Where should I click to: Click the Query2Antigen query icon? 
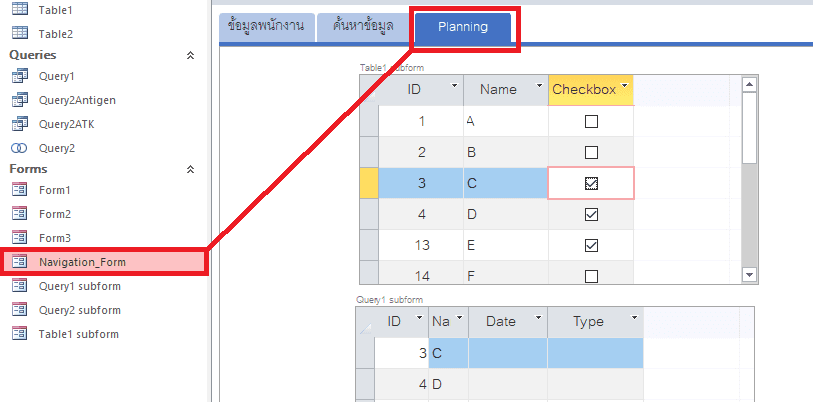tap(20, 100)
